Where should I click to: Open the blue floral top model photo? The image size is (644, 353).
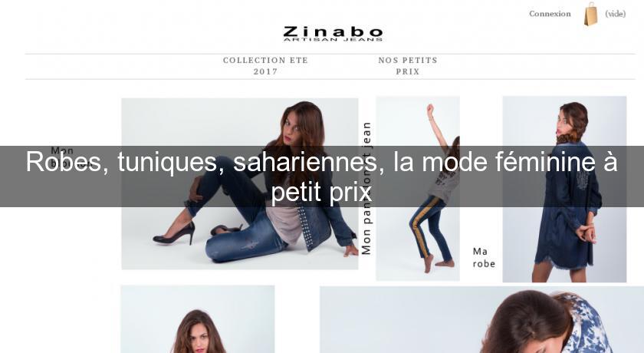481,320
